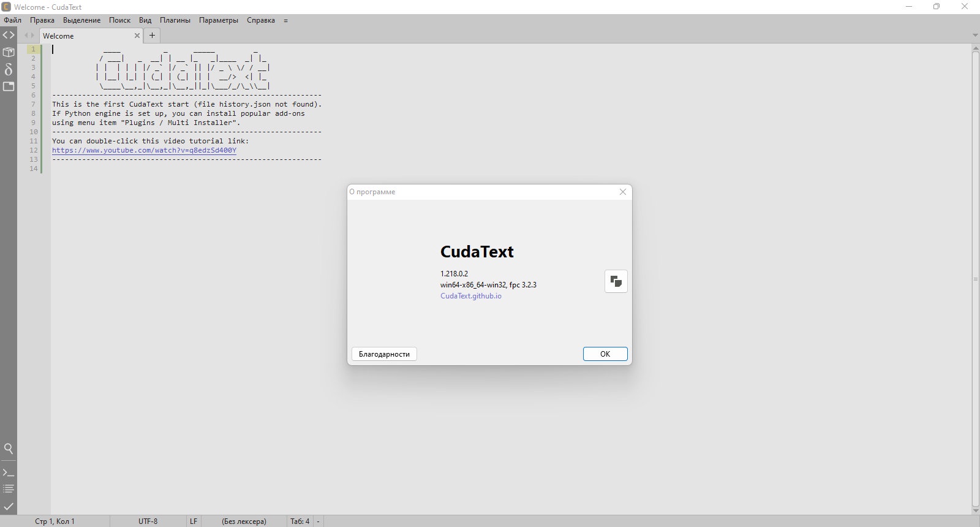Open the Поиск menu
The image size is (980, 527).
coord(119,20)
